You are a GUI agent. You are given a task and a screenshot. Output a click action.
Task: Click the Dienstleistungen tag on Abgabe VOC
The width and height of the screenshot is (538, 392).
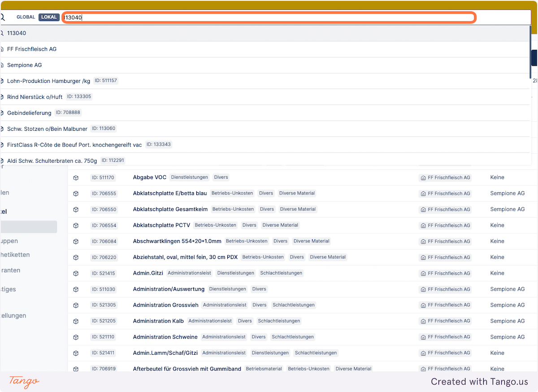coord(190,177)
